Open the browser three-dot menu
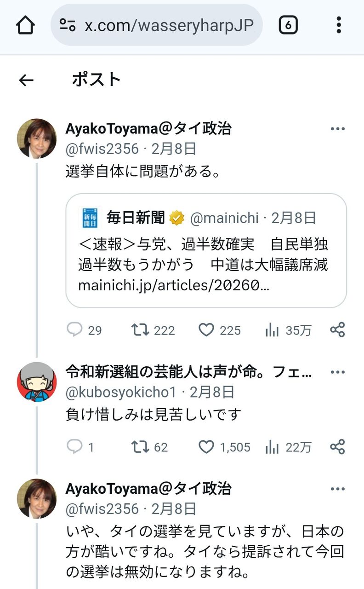Viewport: 364px width, 589px height. tap(338, 25)
